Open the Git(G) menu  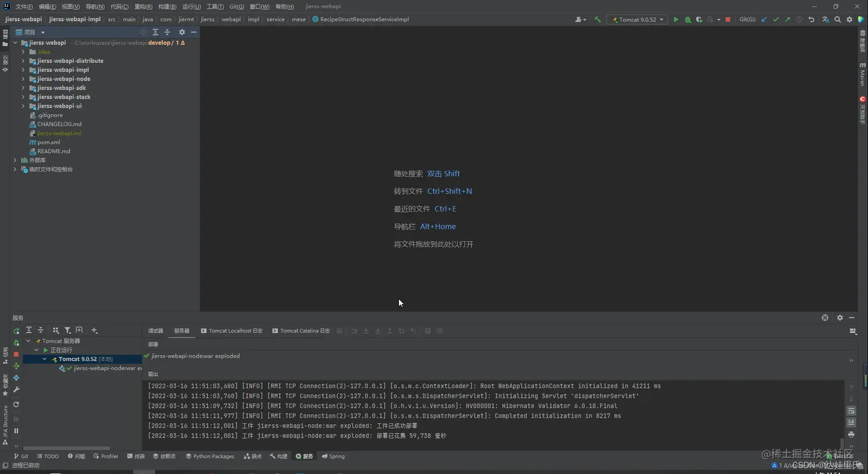click(237, 6)
